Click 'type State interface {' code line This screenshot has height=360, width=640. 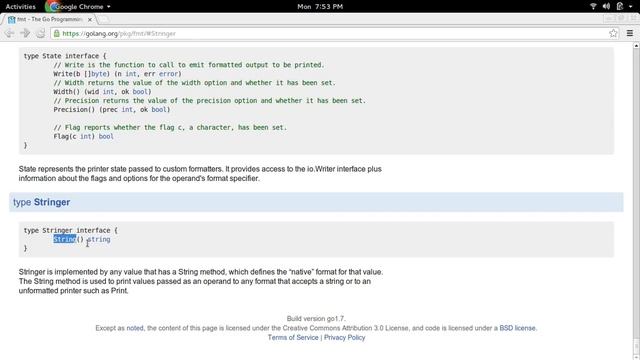point(65,56)
